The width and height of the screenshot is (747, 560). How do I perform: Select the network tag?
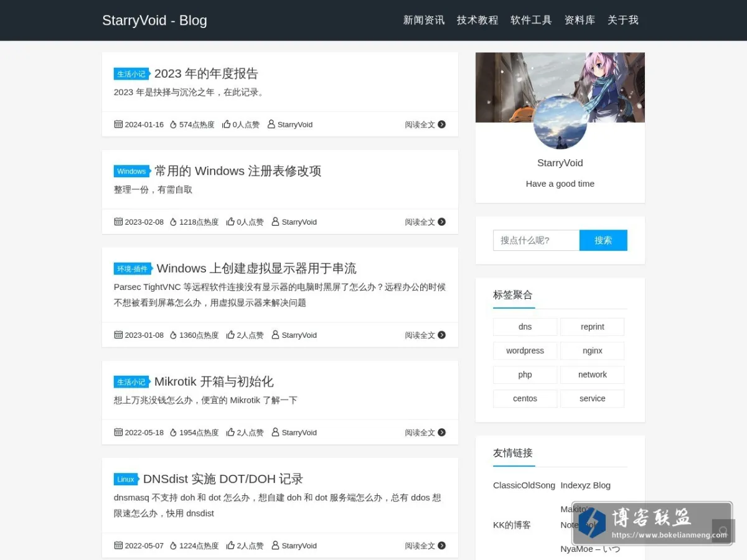pyautogui.click(x=593, y=375)
